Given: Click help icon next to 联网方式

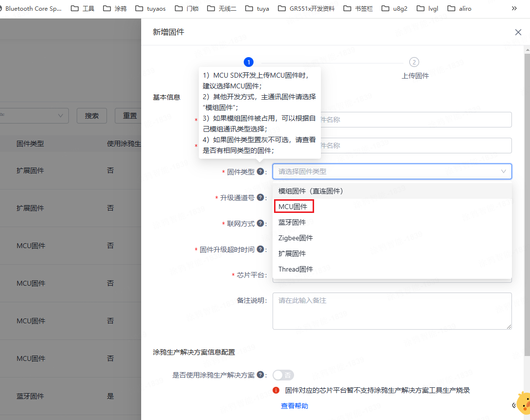Looking at the screenshot, I should point(260,223).
